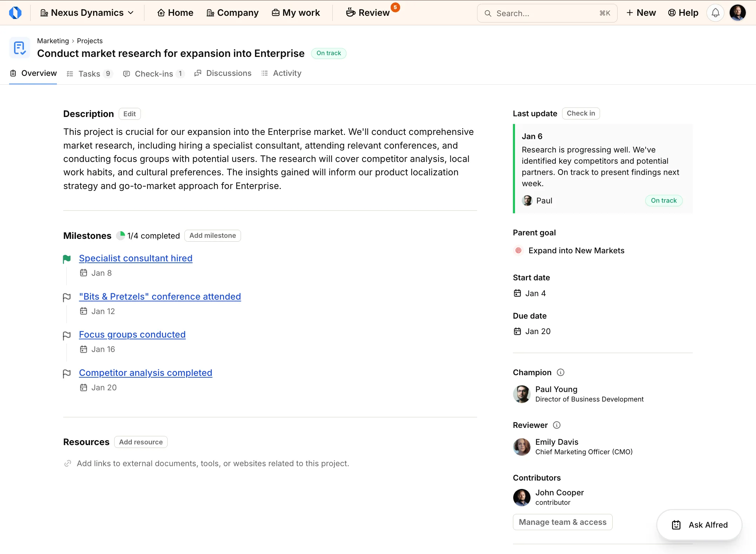Click the Reviewer info icon

point(556,425)
